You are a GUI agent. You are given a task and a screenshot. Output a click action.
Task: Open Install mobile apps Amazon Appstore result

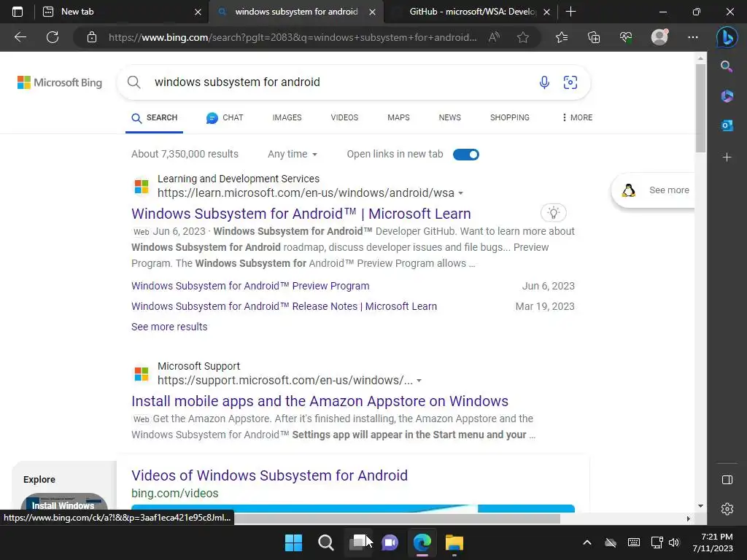(x=320, y=401)
